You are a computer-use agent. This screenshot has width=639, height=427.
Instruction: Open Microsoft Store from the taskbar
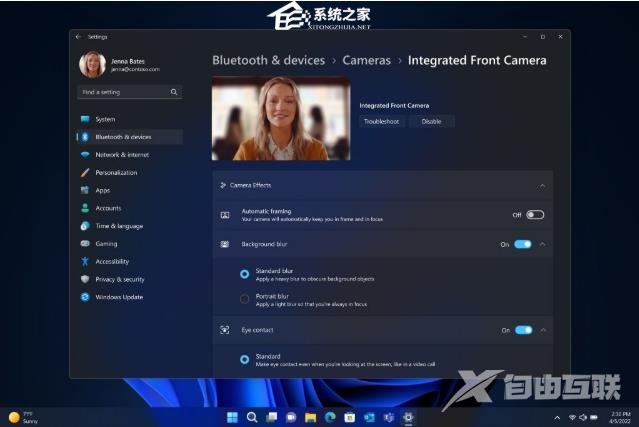click(350, 417)
